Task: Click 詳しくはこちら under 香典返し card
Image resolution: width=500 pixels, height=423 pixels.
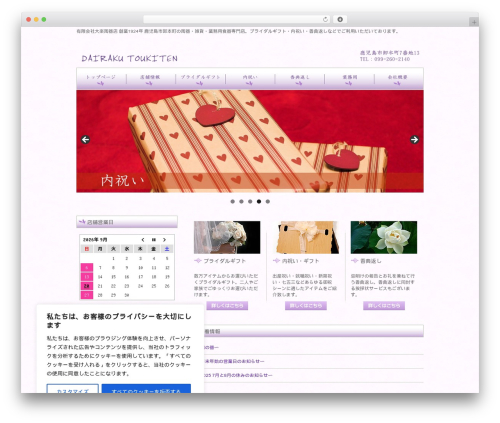Action: pyautogui.click(x=384, y=306)
